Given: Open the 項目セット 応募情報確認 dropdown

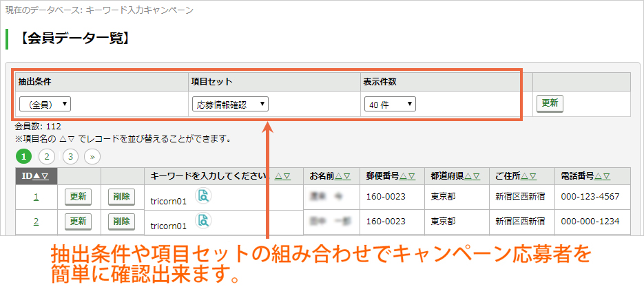Looking at the screenshot, I should [x=230, y=105].
